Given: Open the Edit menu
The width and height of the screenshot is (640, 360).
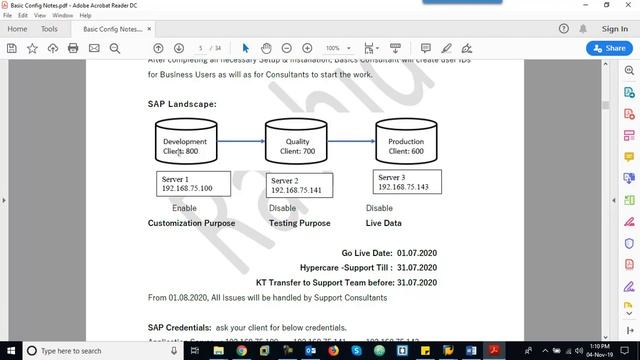Looking at the screenshot, I should (x=23, y=16).
